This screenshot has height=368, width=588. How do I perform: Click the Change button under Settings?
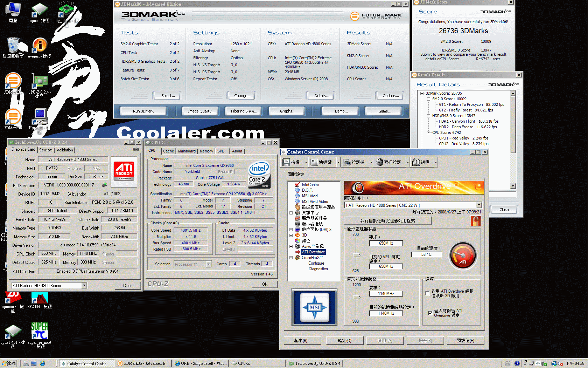(x=242, y=96)
